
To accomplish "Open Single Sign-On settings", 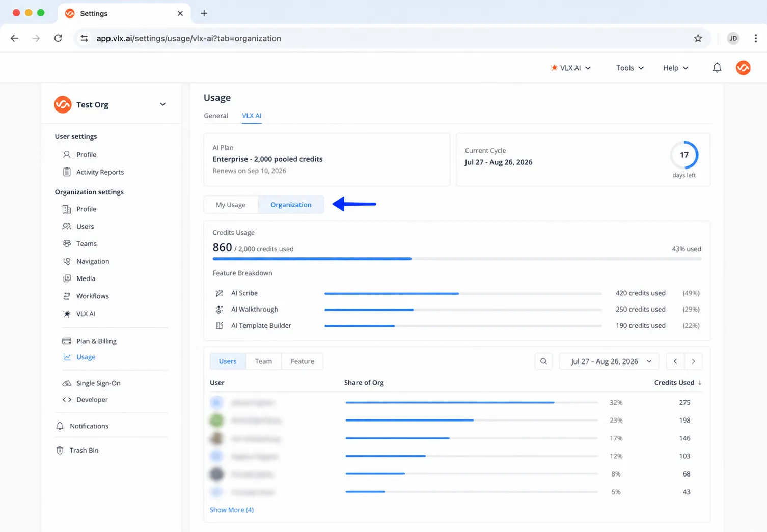I will (92, 383).
